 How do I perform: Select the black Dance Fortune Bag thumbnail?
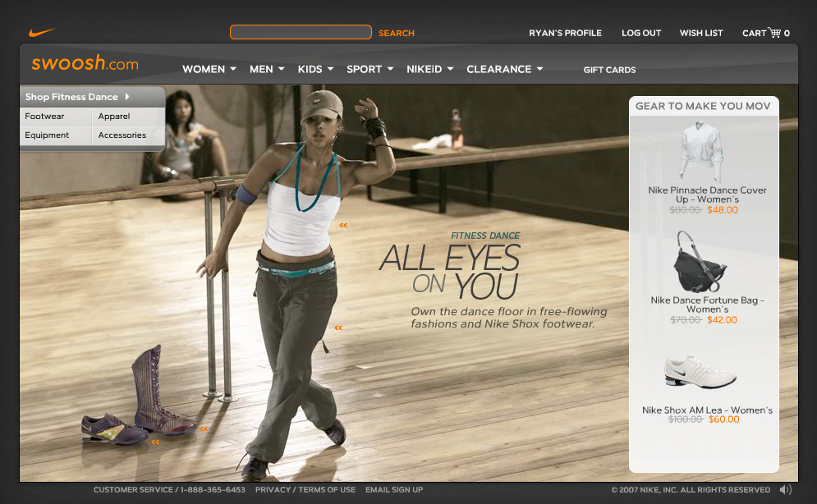click(x=700, y=262)
